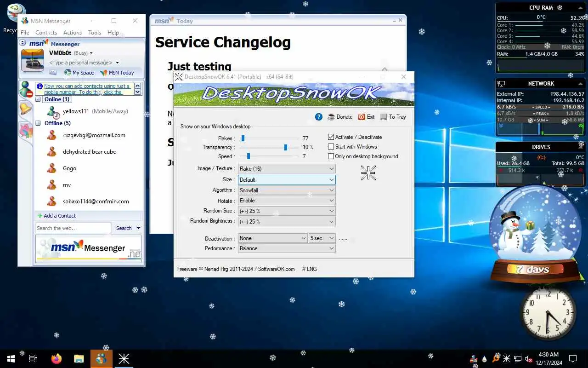This screenshot has height=368, width=588.
Task: Click the down arrow on the notice banner
Action: click(x=137, y=92)
